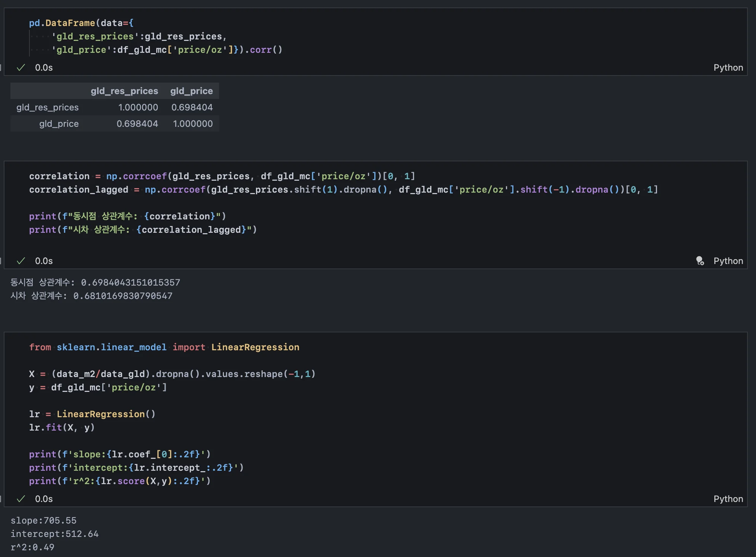Click the success checkmark of the LinearRegression cell
Screen dimensions: 756x557
pyautogui.click(x=21, y=499)
